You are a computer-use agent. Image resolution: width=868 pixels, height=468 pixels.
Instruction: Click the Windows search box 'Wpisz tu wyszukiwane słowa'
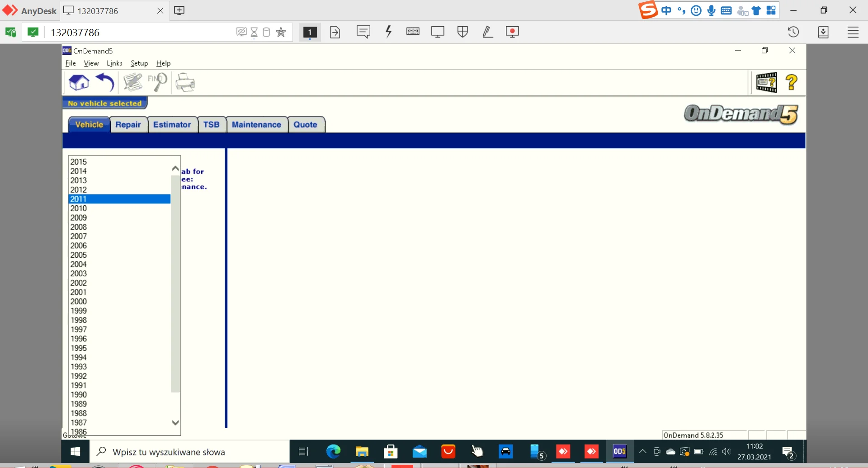(x=190, y=452)
